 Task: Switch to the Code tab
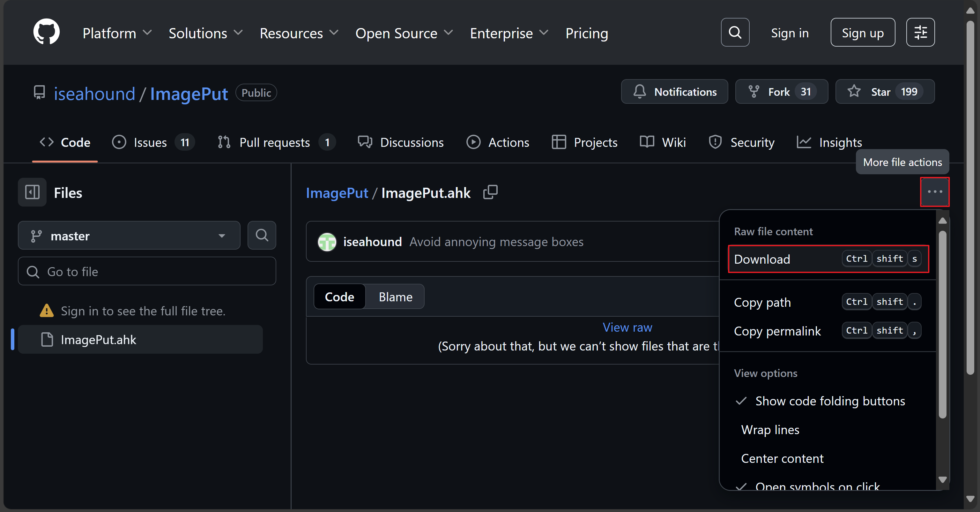pyautogui.click(x=65, y=142)
